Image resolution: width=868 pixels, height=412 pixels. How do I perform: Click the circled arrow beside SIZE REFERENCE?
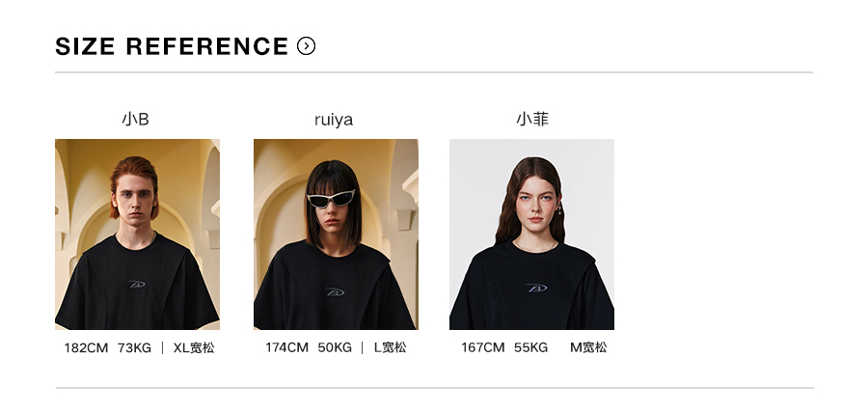(x=306, y=46)
